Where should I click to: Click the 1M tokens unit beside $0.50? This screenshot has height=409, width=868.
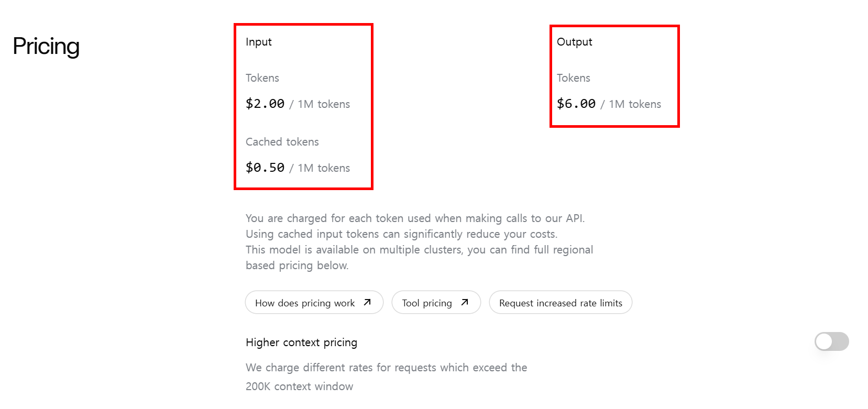click(x=324, y=168)
